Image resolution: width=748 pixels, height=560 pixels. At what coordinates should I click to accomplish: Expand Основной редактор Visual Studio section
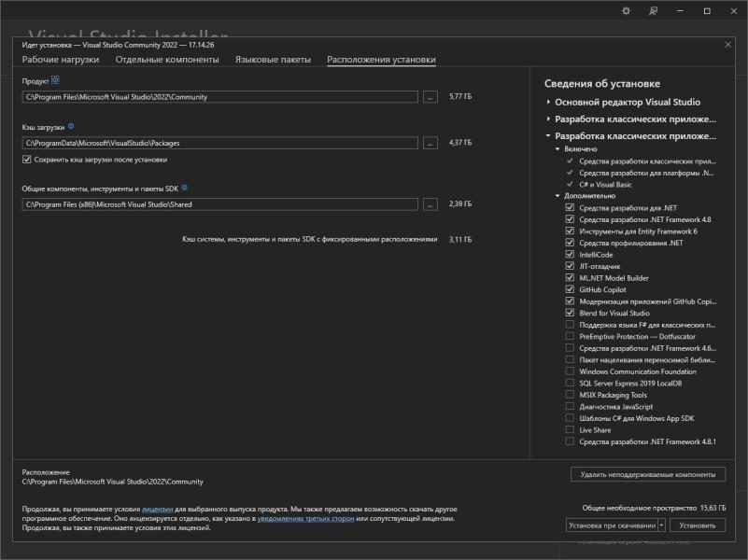point(548,102)
